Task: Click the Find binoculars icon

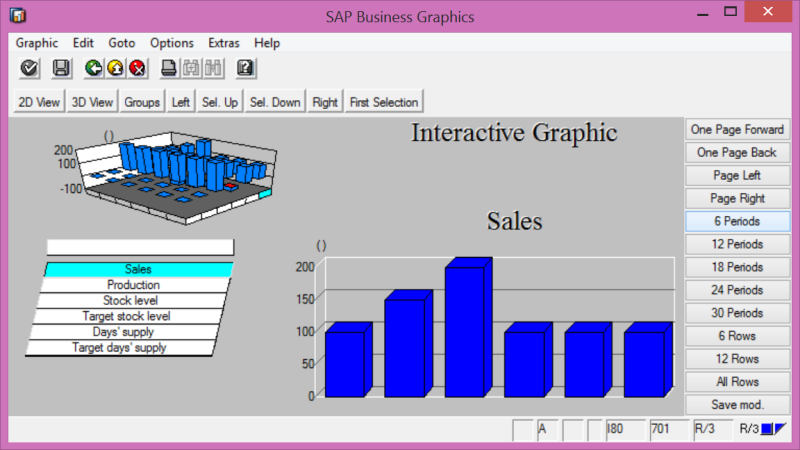Action: click(191, 68)
